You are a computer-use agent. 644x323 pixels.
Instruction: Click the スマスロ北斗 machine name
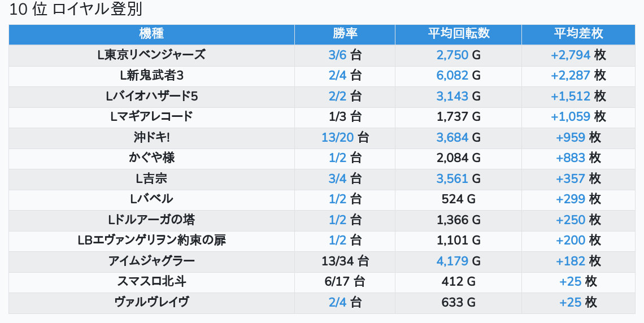pyautogui.click(x=151, y=281)
